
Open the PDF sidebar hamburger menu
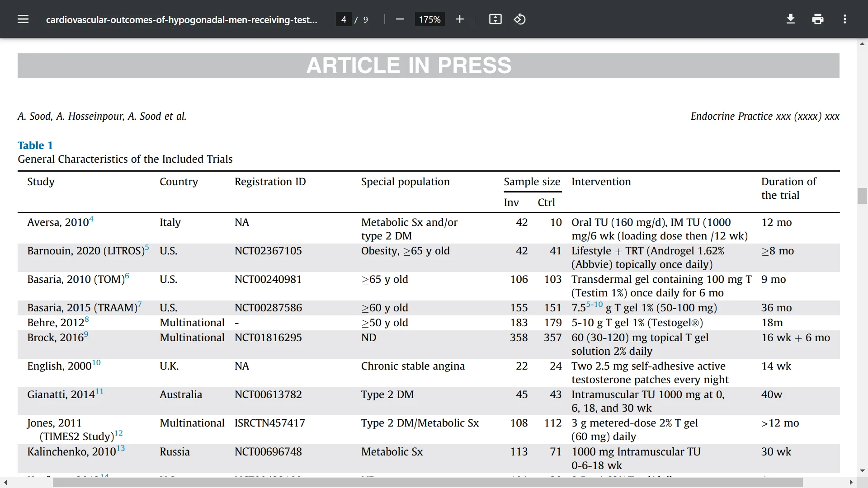point(23,19)
